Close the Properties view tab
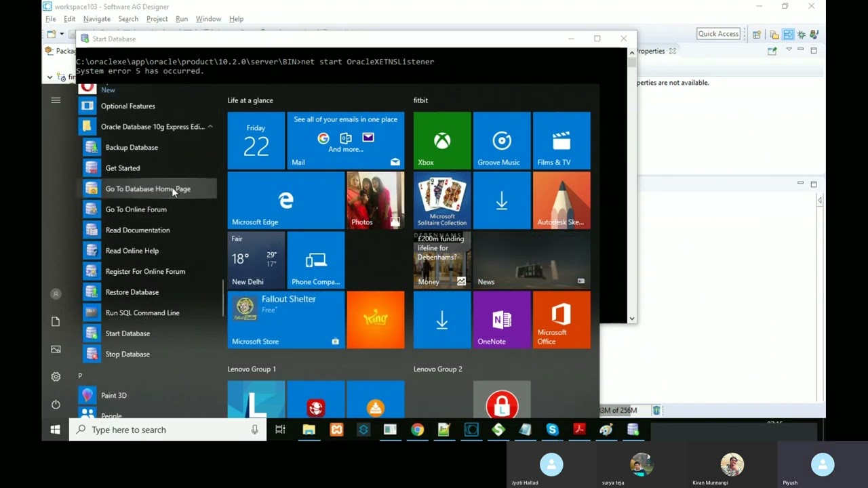 [x=673, y=51]
